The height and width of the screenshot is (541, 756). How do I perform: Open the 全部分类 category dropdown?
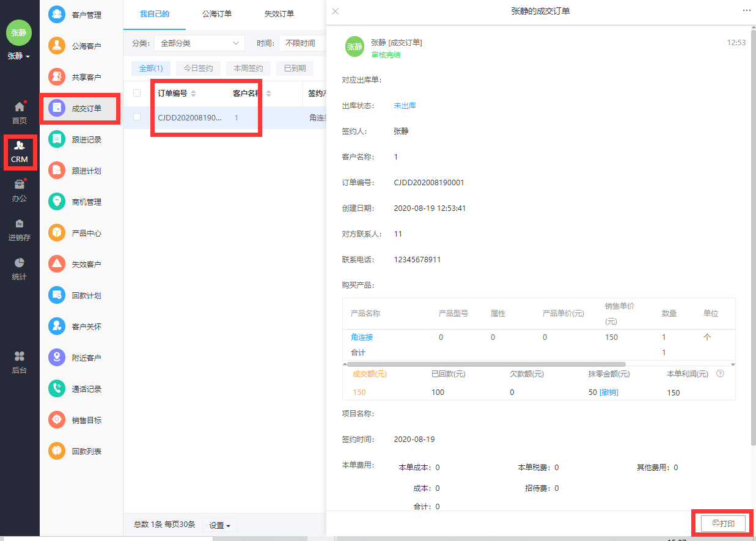[199, 43]
